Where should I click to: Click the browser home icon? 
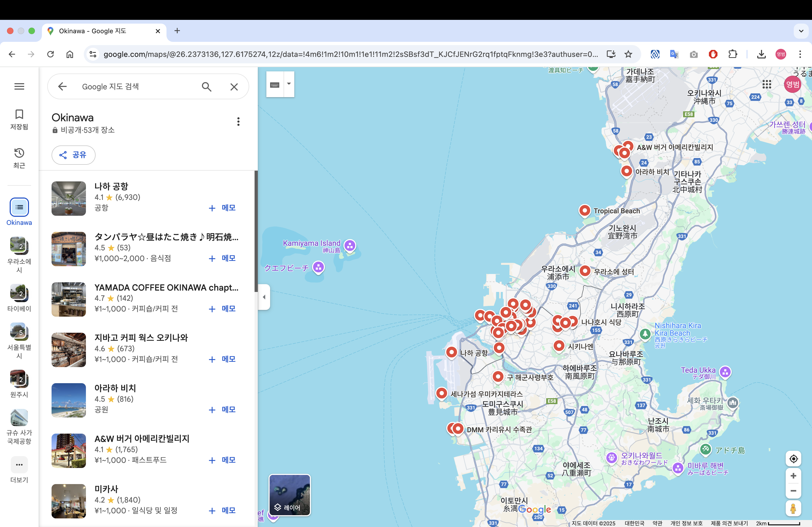click(70, 54)
